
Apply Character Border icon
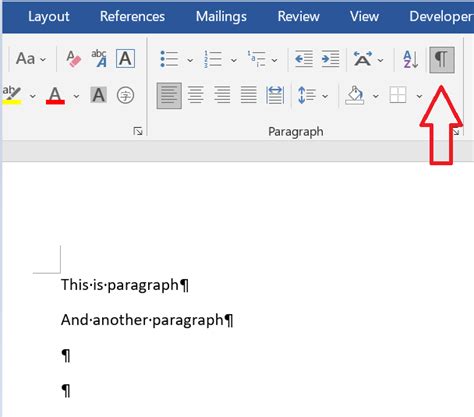click(125, 59)
